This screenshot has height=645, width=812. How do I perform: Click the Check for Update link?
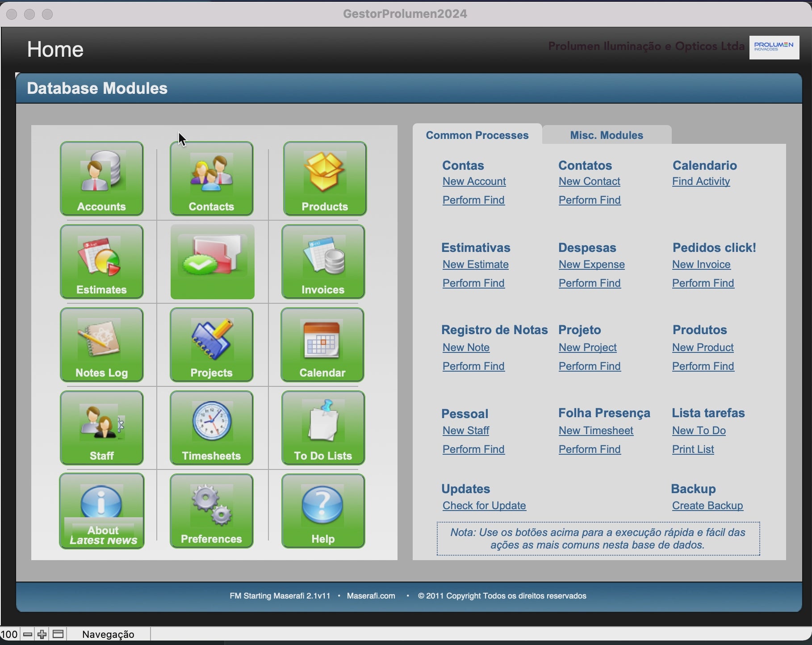tap(484, 506)
